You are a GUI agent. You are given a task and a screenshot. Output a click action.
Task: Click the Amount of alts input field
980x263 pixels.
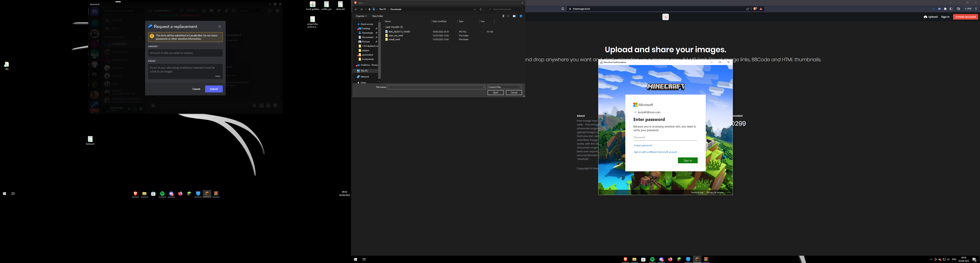point(185,53)
